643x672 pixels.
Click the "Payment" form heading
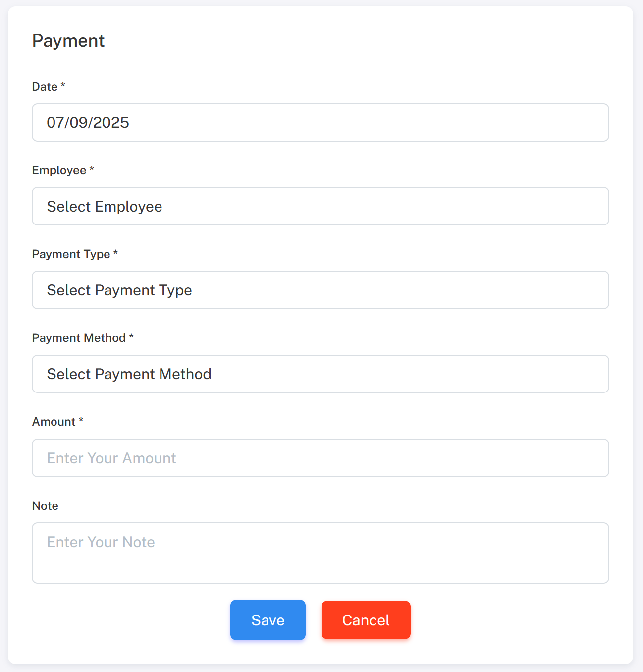68,41
